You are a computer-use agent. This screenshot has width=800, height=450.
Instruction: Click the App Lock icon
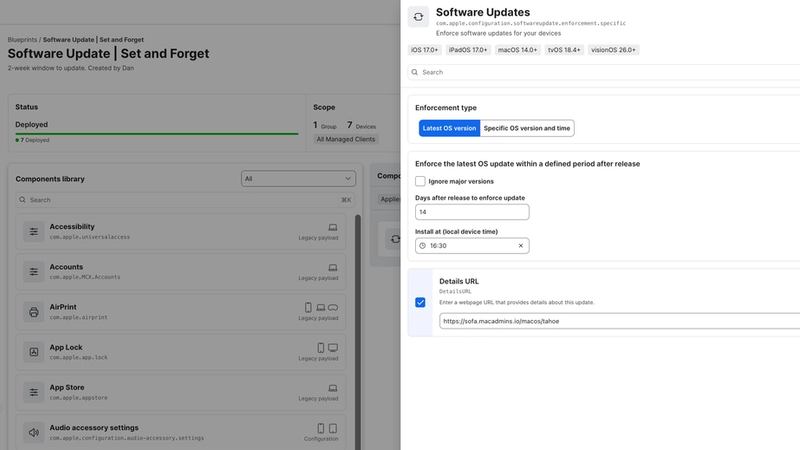34,352
